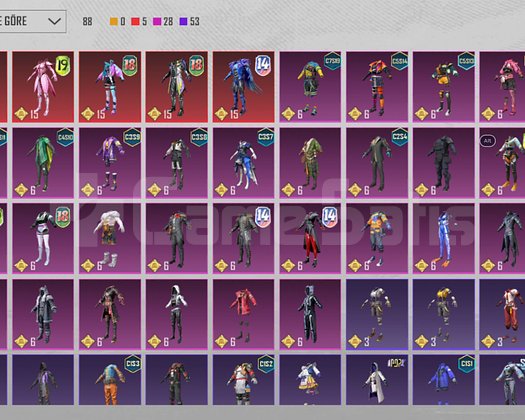Click the gold coin icon on pink fairy outfit

[x=21, y=114]
